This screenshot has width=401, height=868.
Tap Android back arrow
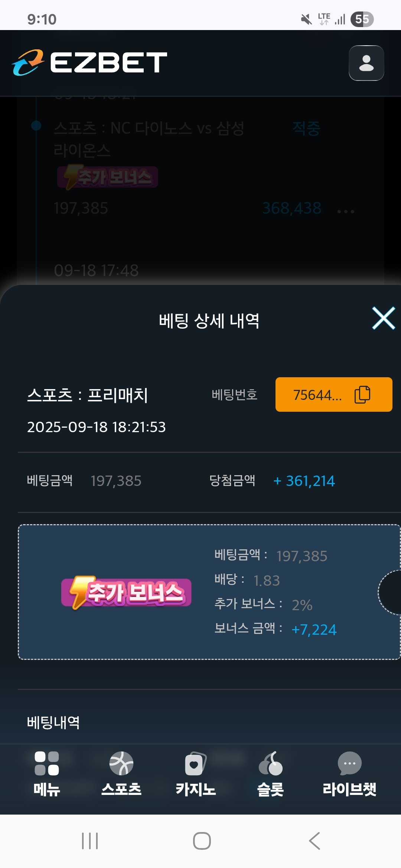point(314,841)
